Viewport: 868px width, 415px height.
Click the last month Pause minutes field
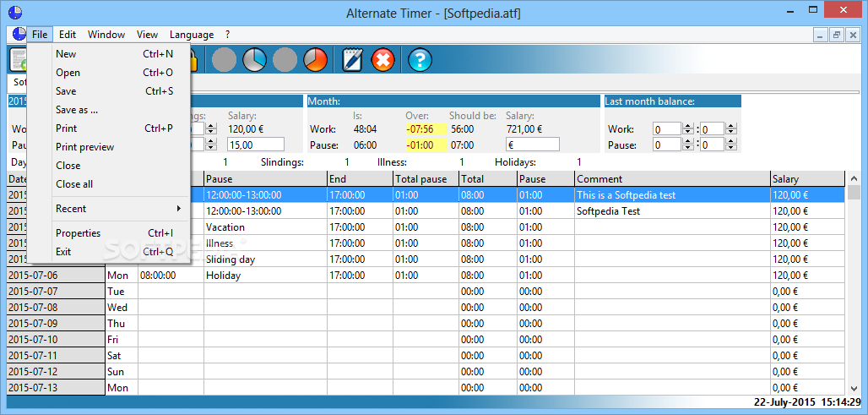coord(713,145)
